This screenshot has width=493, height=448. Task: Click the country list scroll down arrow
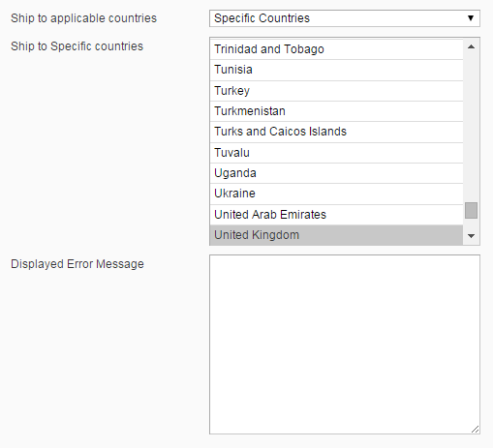471,236
